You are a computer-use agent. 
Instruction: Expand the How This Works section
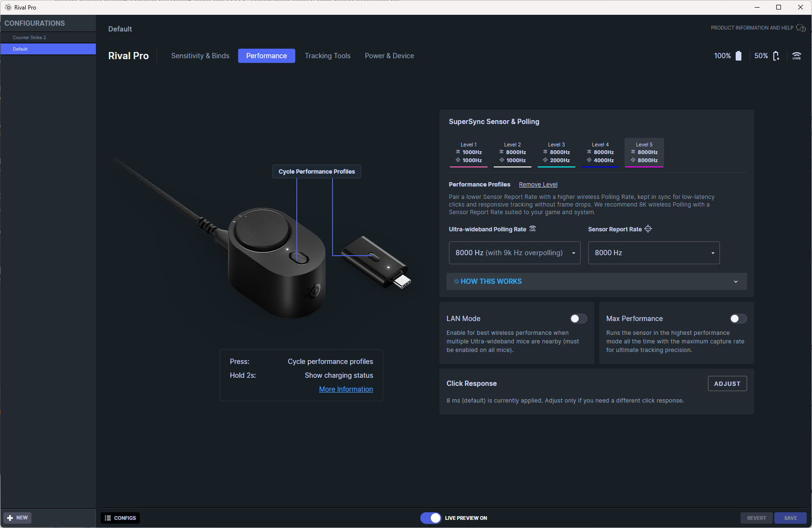point(596,281)
